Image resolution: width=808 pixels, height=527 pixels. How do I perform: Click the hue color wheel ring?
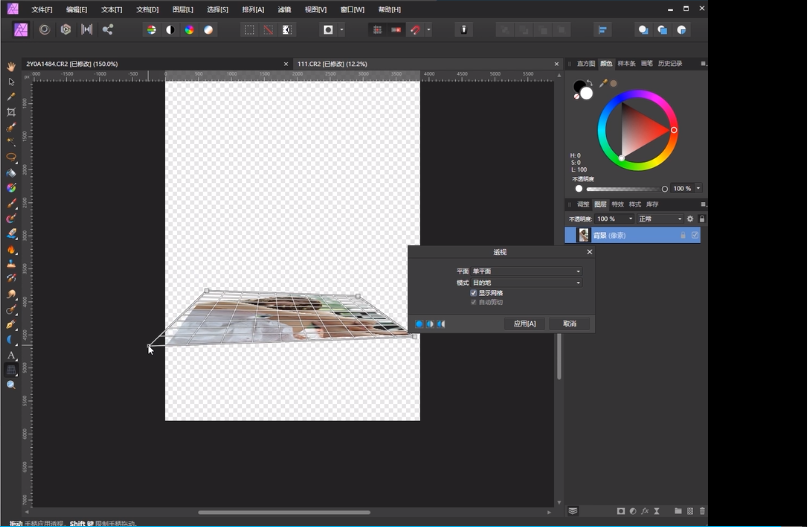click(637, 94)
